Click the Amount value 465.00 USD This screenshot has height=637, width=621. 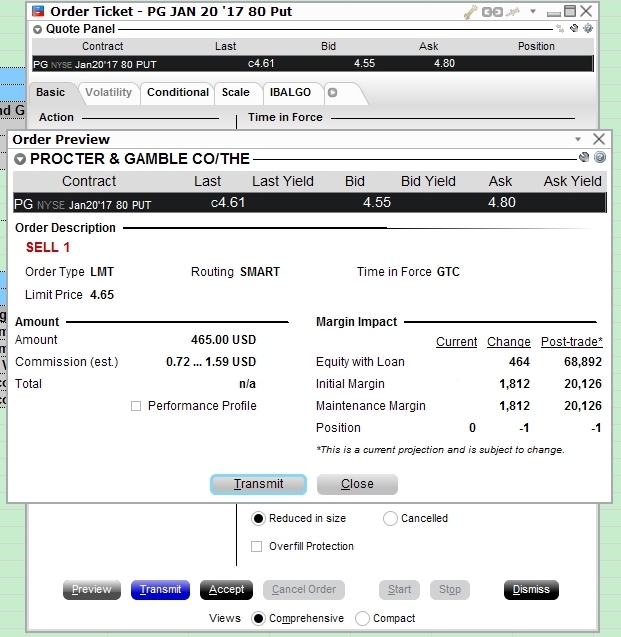[x=223, y=340]
